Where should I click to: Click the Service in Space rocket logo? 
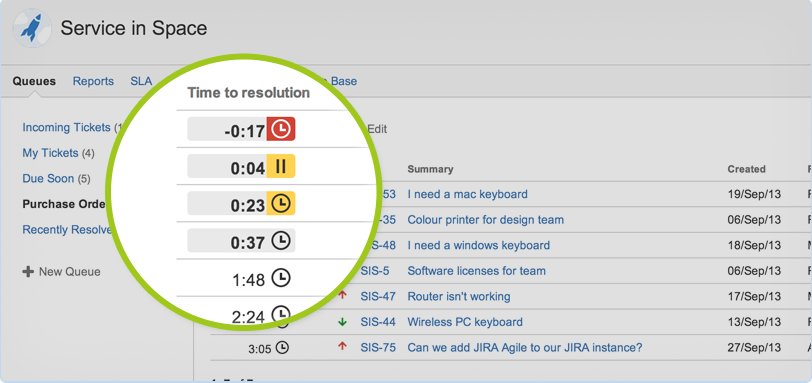pos(32,28)
